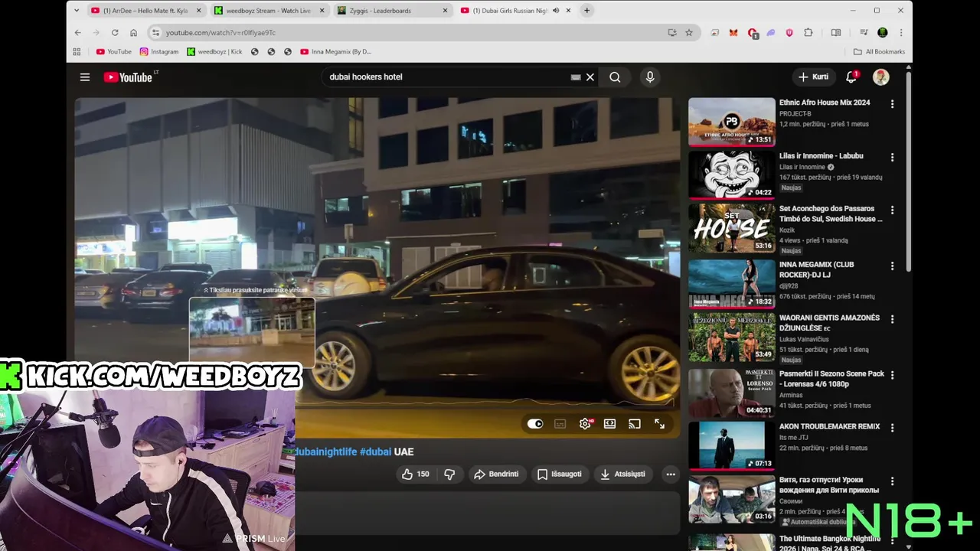The width and height of the screenshot is (980, 551).
Task: Open the Inna Megamix bookmark
Action: coord(336,52)
